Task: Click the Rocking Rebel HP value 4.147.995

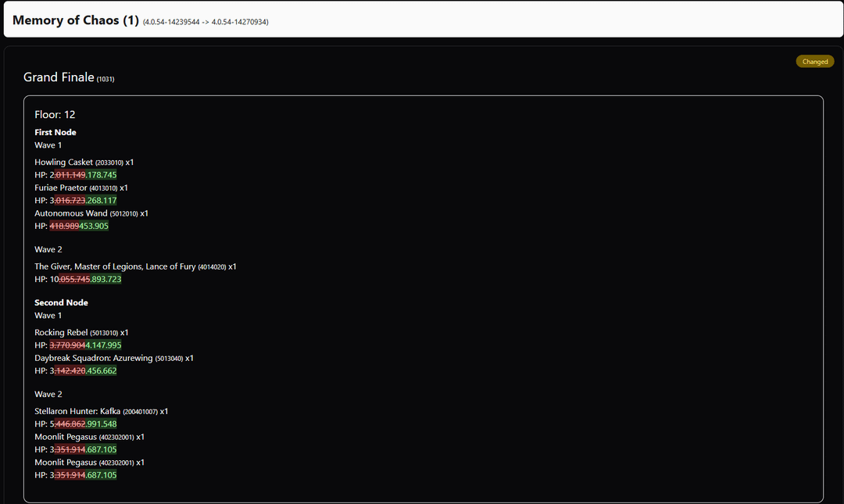Action: [103, 345]
